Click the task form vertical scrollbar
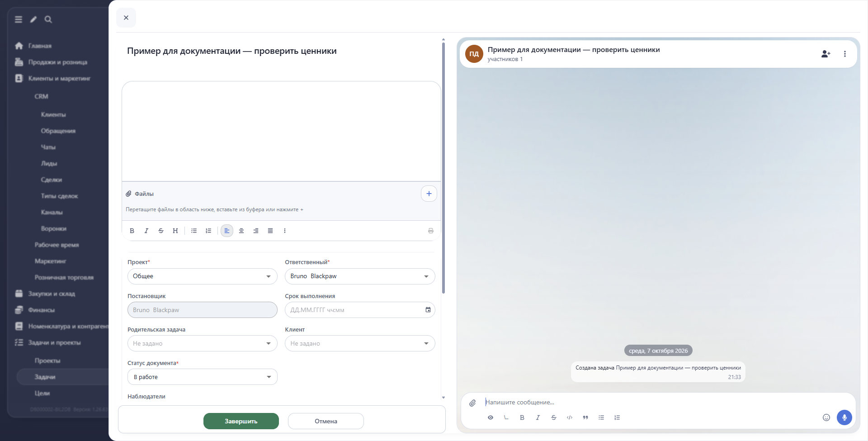This screenshot has width=868, height=441. click(x=443, y=168)
